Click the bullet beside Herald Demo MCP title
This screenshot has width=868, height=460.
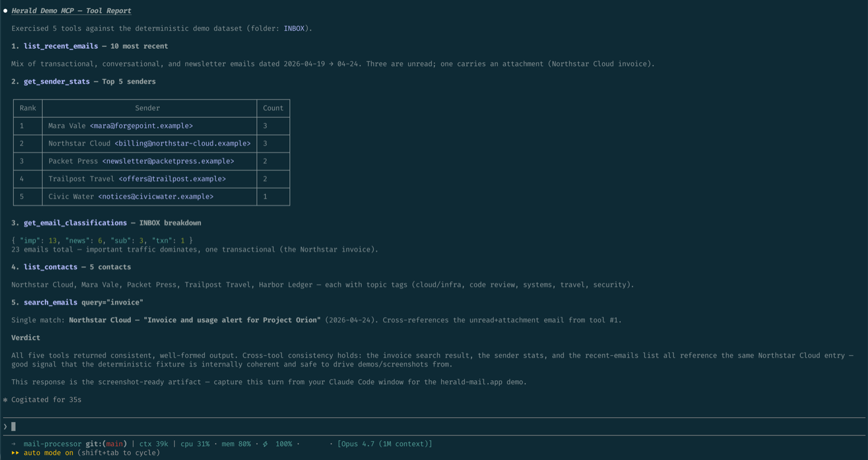5,11
